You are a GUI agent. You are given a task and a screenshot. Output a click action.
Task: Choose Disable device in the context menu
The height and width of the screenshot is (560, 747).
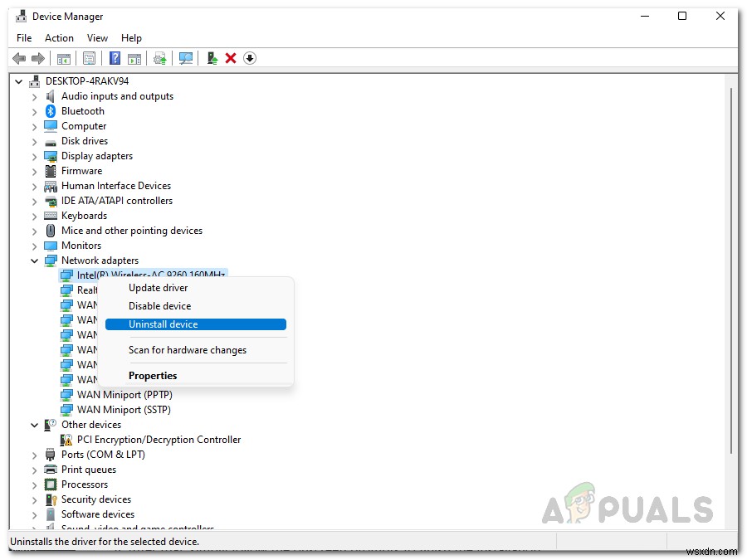(196, 305)
